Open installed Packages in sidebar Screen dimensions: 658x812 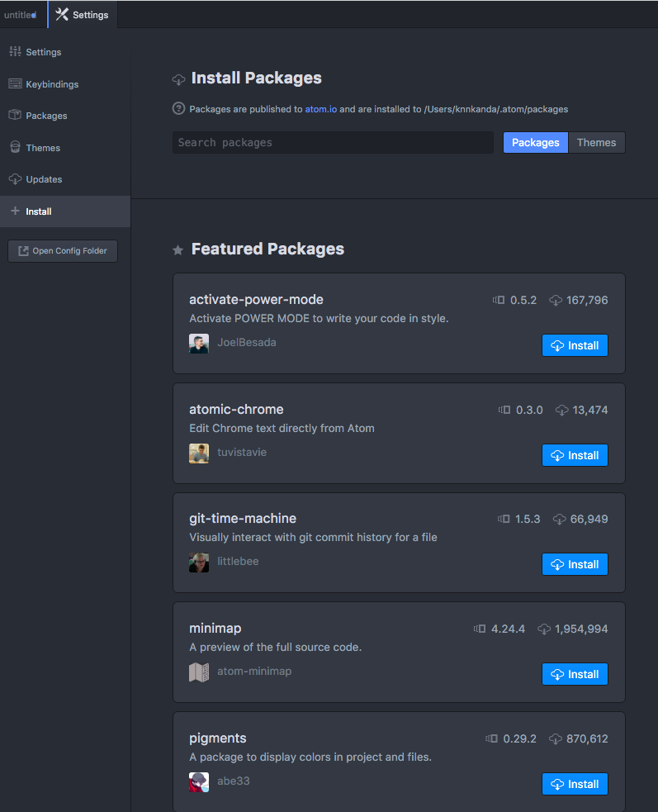[45, 116]
